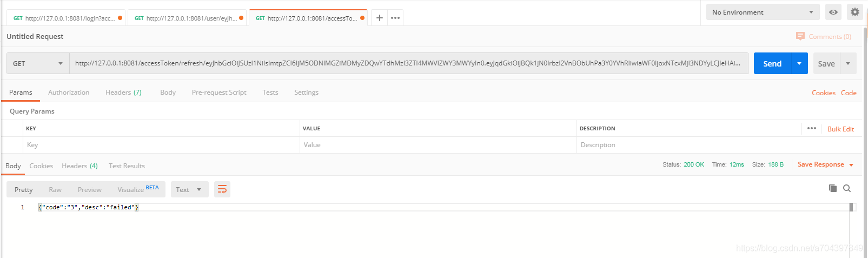The image size is (868, 258).
Task: Open the No Environment dropdown
Action: pyautogui.click(x=763, y=12)
